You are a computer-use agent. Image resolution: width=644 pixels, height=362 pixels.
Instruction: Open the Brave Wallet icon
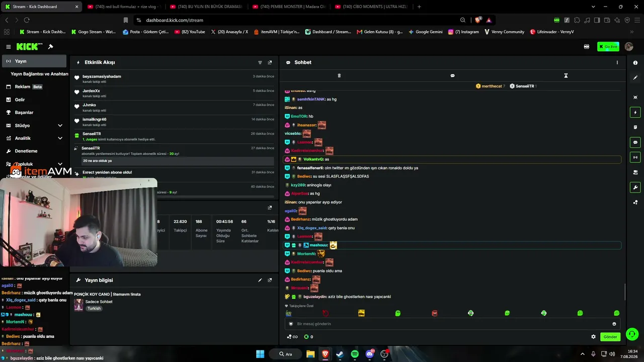[x=607, y=20]
